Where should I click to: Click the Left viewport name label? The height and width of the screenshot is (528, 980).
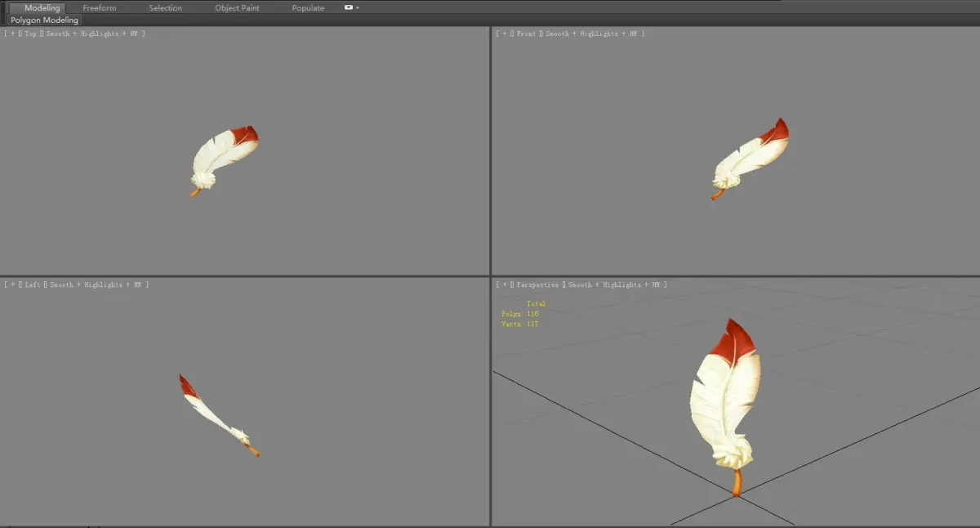tap(33, 284)
